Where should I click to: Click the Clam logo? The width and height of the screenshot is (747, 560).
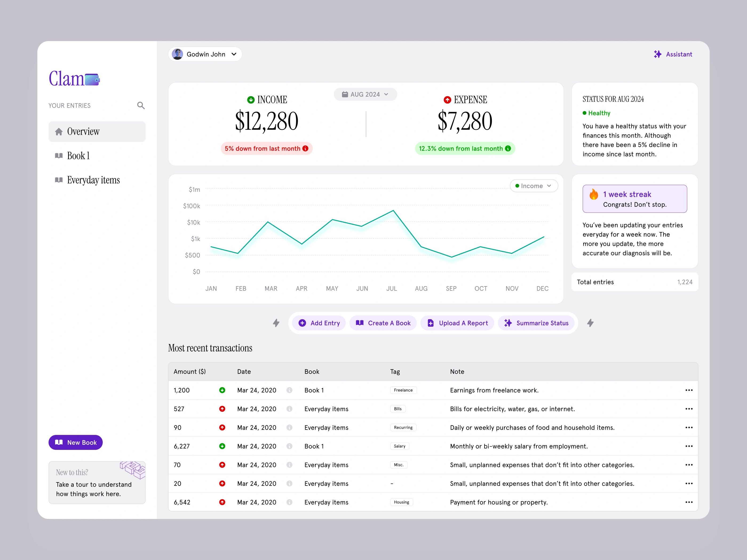pyautogui.click(x=74, y=79)
